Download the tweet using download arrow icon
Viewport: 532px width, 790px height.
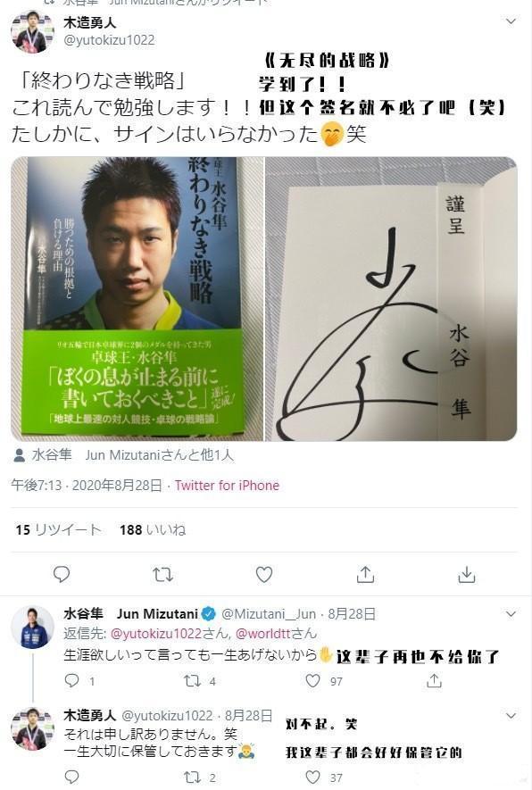[467, 574]
